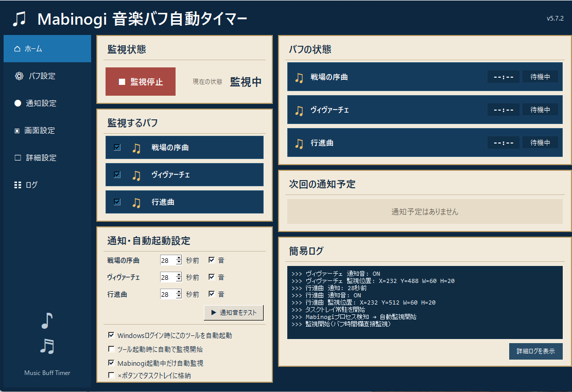The height and width of the screenshot is (392, 572).
Task: Click the v5.7.2 version label
Action: [555, 18]
